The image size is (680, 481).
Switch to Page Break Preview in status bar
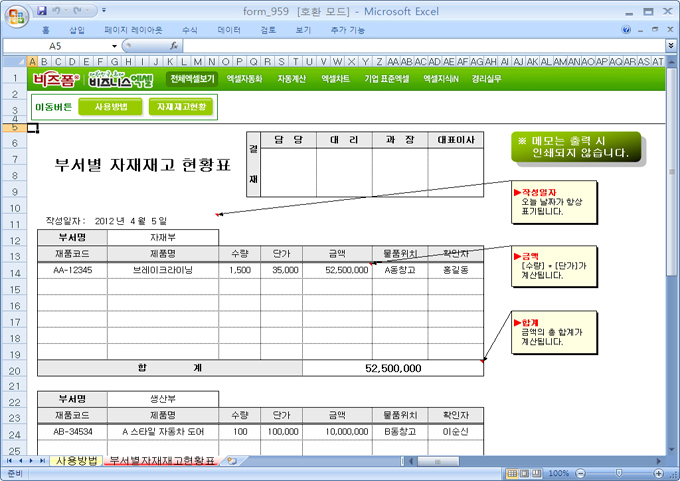(536, 473)
